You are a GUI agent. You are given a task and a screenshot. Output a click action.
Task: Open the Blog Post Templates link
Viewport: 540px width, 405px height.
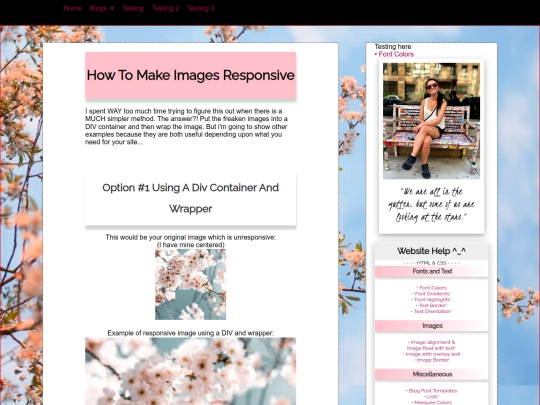pyautogui.click(x=433, y=391)
